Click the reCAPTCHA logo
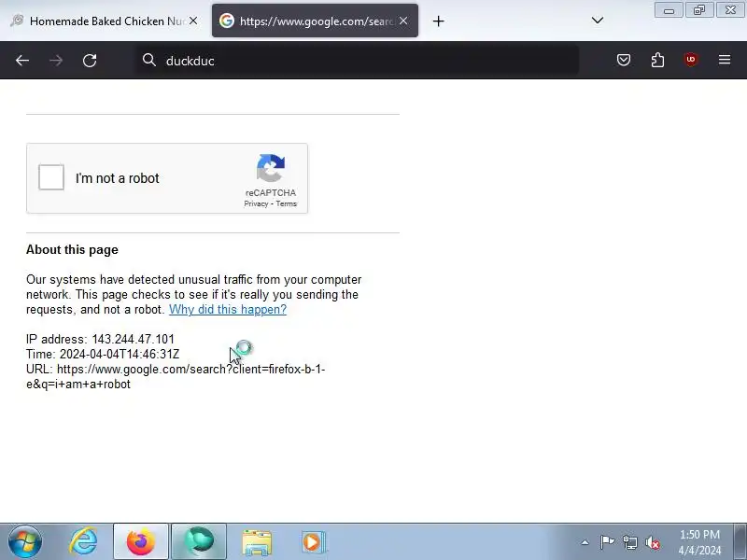Screen dimensions: 747x560 [x=271, y=168]
